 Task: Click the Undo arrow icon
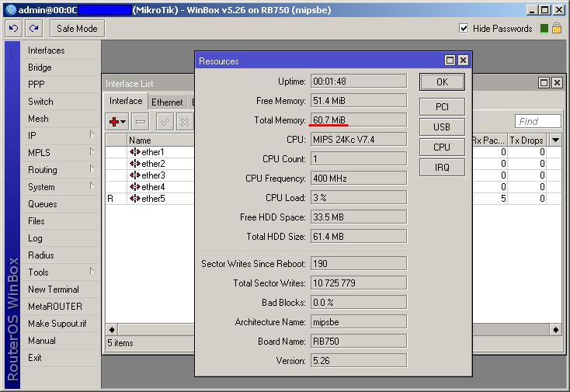point(13,29)
